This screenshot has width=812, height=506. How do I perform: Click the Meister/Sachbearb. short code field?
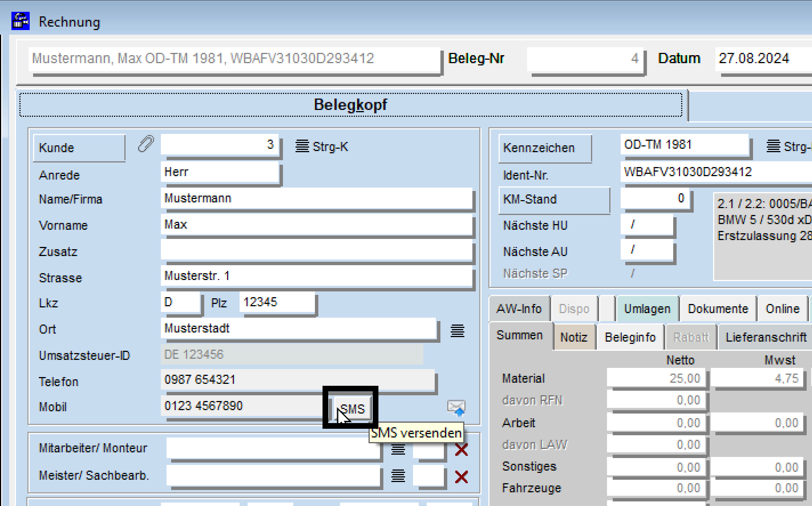pos(428,475)
